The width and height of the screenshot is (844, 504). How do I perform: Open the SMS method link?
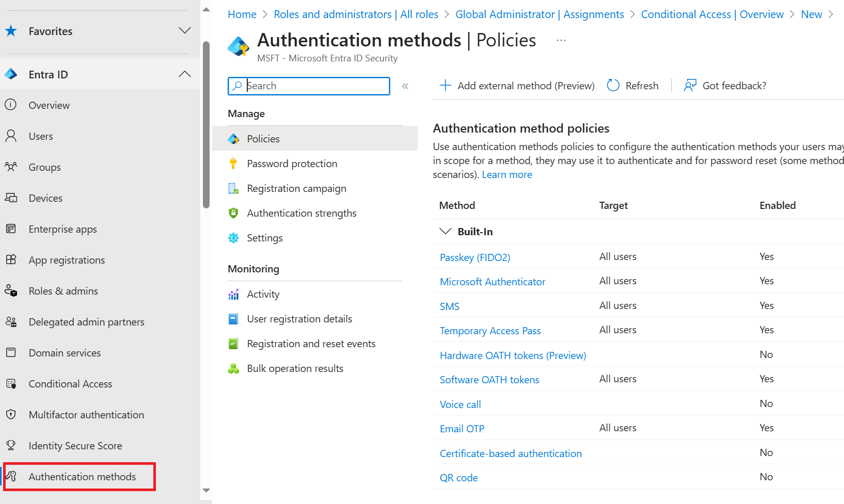450,306
